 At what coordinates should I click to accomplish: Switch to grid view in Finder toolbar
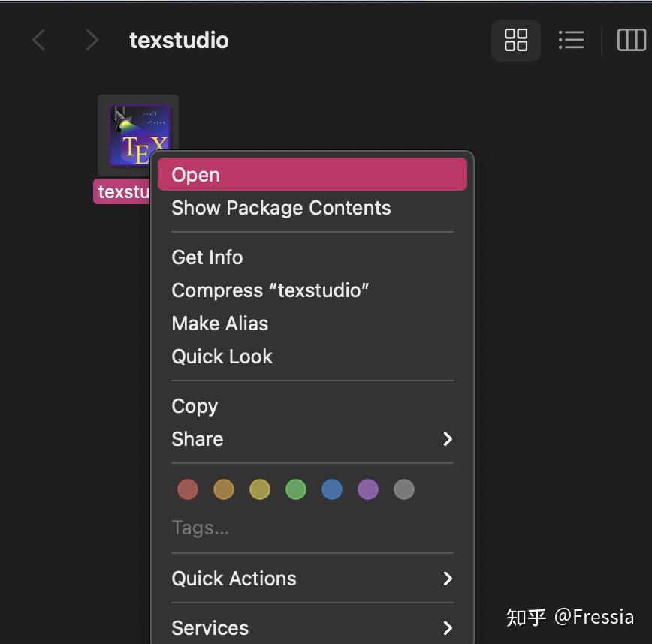pyautogui.click(x=515, y=40)
